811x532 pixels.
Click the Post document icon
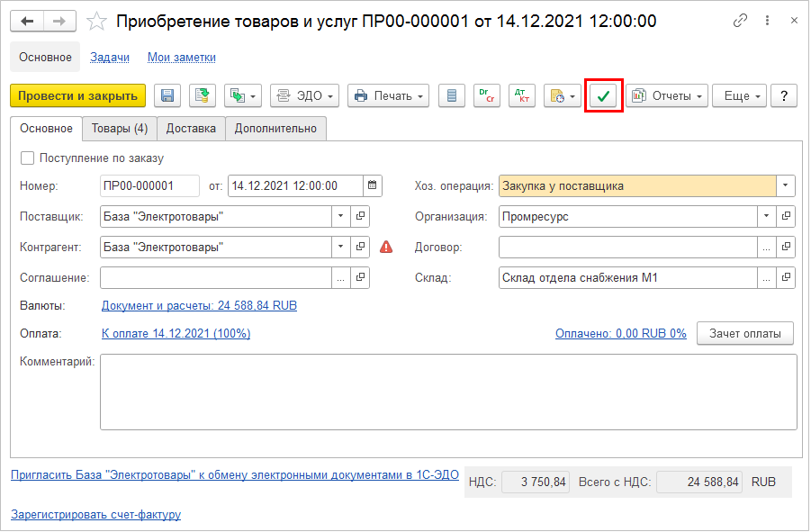click(203, 95)
